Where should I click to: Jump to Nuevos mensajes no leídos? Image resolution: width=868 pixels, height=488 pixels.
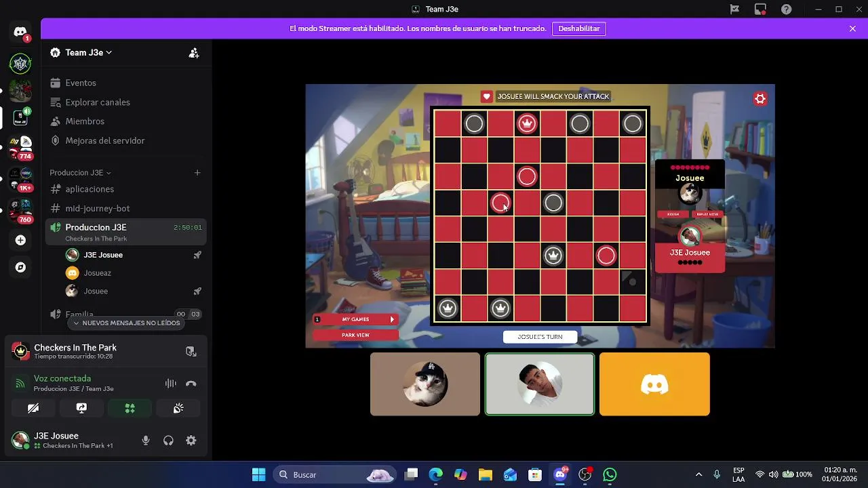coord(126,323)
